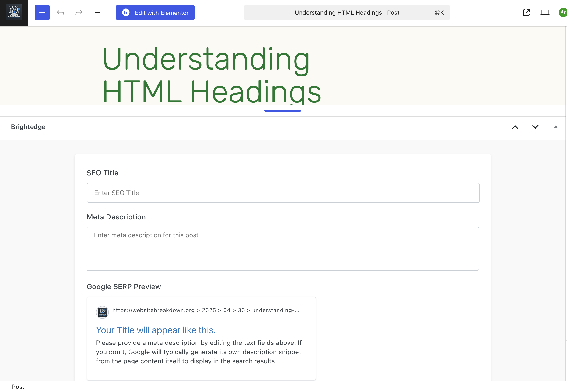The image size is (567, 392).
Task: Click the Redo arrow icon
Action: click(x=78, y=12)
